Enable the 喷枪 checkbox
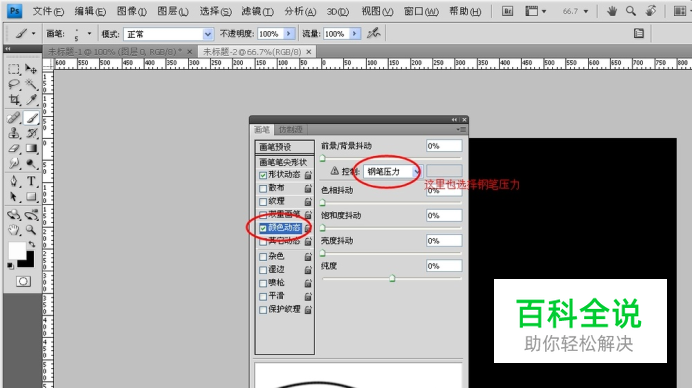Viewport: 692px width, 388px height. click(263, 283)
